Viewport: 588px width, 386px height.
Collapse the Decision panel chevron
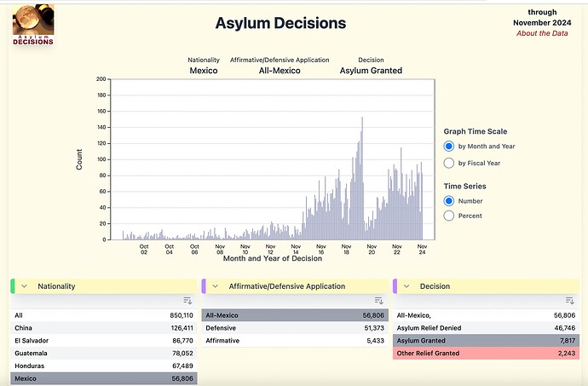click(406, 286)
